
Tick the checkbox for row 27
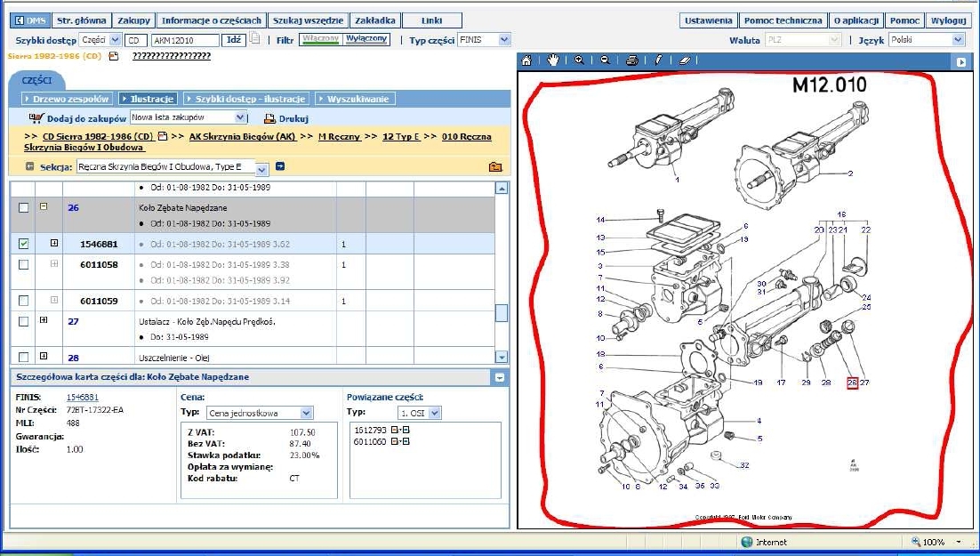(24, 321)
